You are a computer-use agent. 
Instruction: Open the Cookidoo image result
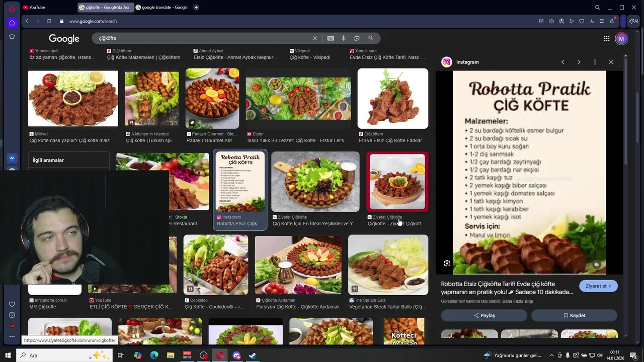[x=216, y=264]
